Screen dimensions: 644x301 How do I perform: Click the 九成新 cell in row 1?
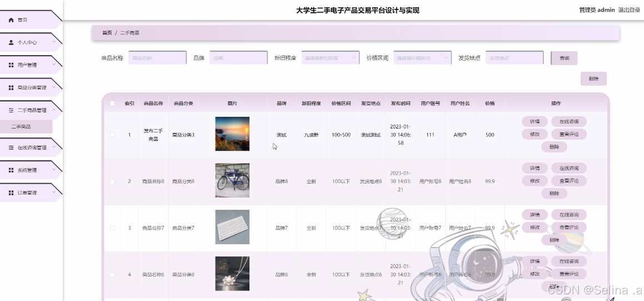pos(311,135)
